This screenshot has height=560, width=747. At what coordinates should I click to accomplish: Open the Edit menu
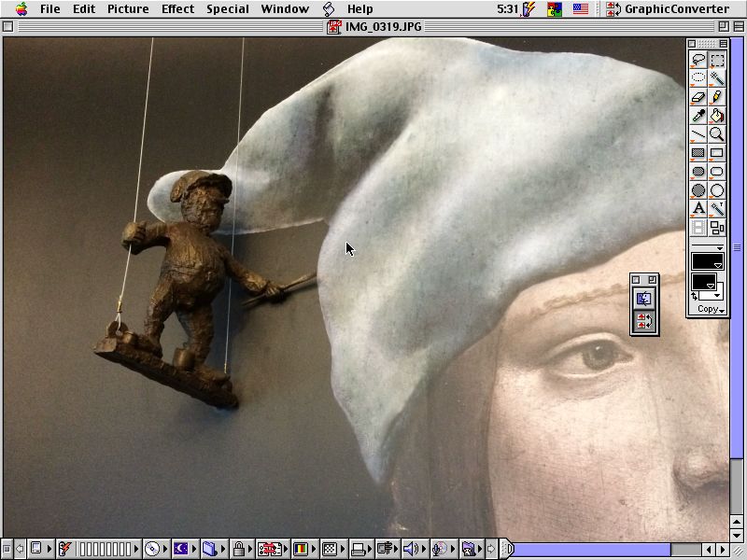[84, 8]
